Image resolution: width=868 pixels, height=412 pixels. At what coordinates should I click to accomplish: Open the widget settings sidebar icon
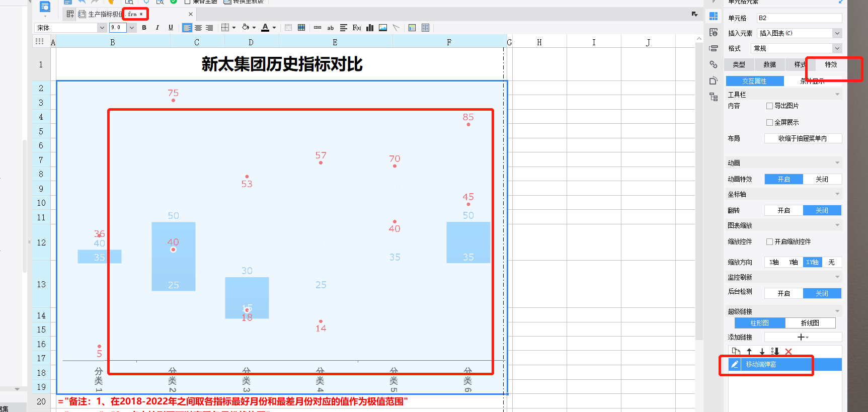[x=714, y=80]
